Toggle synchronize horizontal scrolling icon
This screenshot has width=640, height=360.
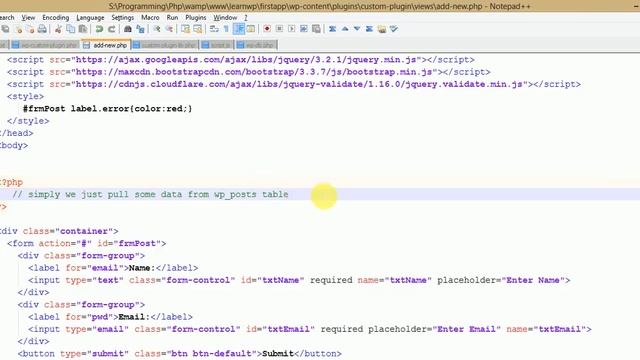[x=198, y=29]
